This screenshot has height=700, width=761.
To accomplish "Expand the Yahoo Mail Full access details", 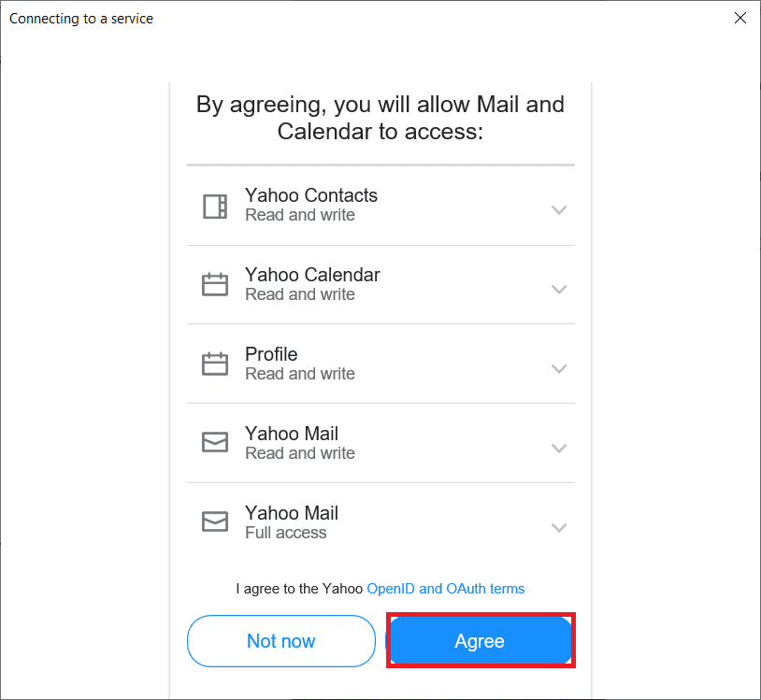I will [559, 527].
